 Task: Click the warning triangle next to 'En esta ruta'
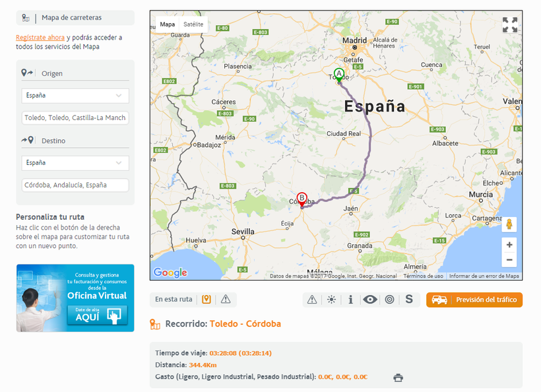coord(226,300)
